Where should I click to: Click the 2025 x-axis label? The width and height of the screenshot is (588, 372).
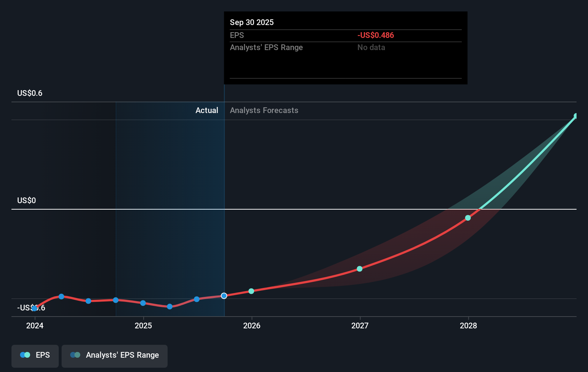click(x=143, y=326)
